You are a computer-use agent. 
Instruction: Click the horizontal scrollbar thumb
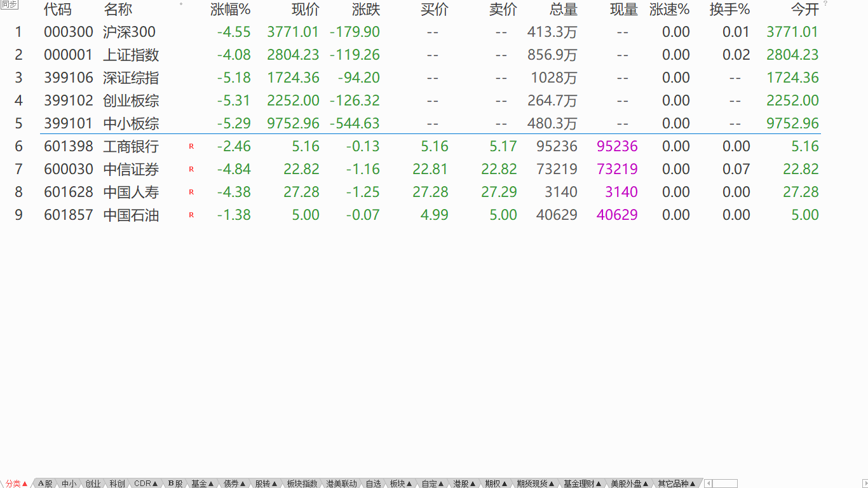[x=725, y=484]
